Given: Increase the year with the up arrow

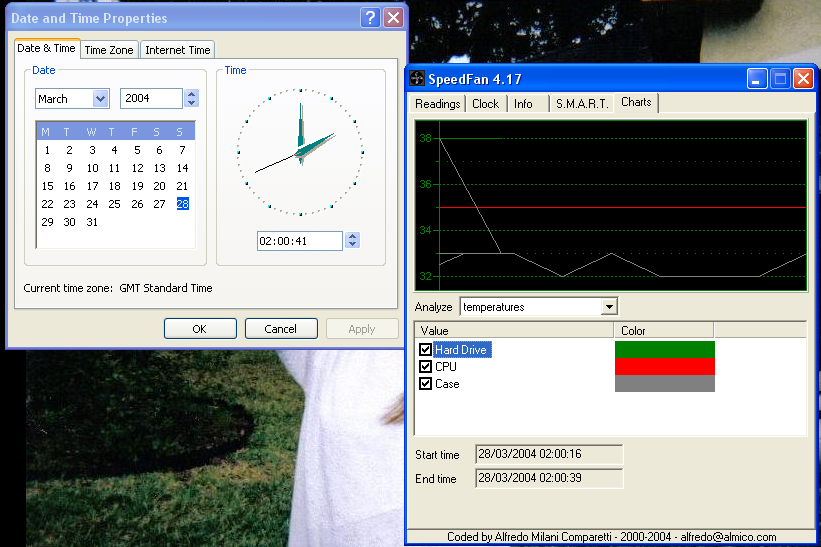Looking at the screenshot, I should [191, 94].
